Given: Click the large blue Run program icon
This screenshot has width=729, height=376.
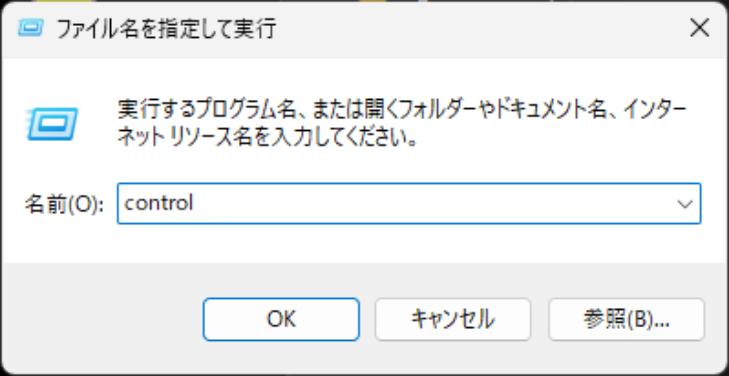Looking at the screenshot, I should point(52,124).
